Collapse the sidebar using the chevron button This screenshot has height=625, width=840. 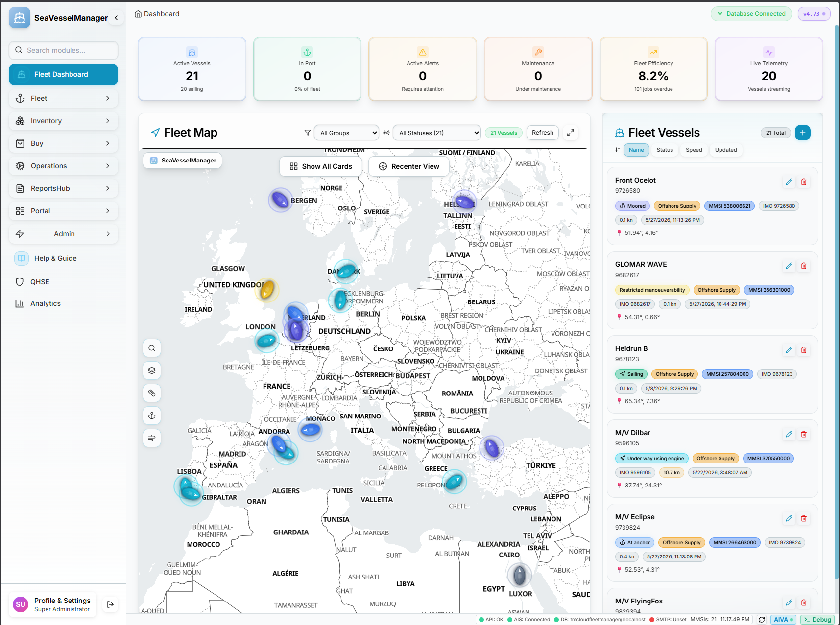116,18
